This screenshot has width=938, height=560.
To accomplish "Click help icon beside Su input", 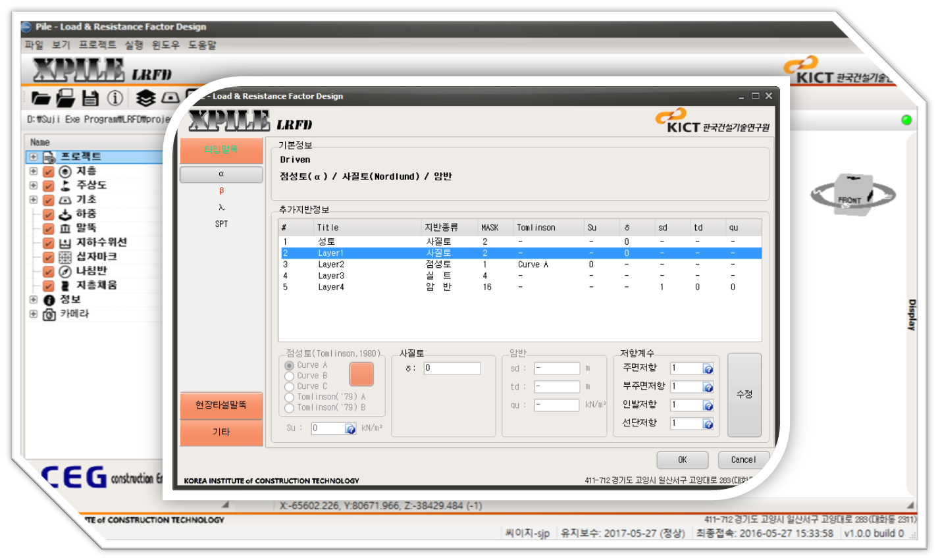I will (x=351, y=429).
